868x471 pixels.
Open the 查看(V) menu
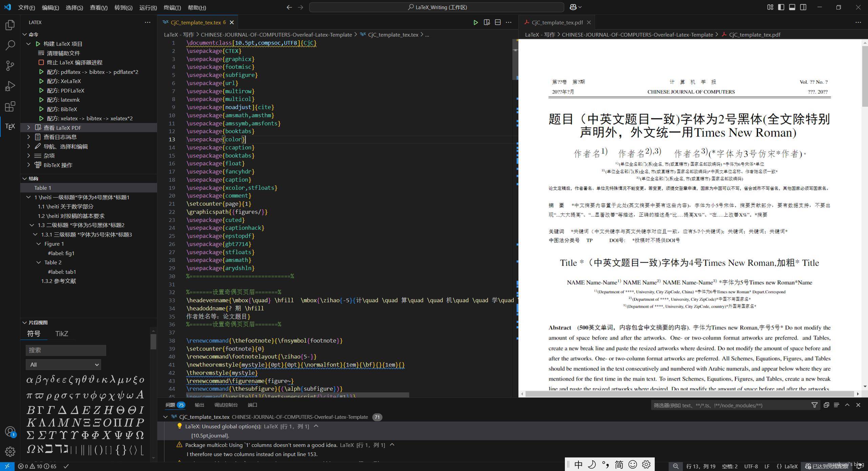[x=99, y=7]
